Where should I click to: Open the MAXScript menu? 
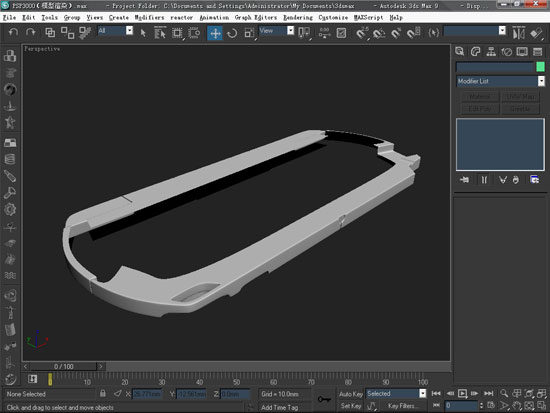[369, 17]
